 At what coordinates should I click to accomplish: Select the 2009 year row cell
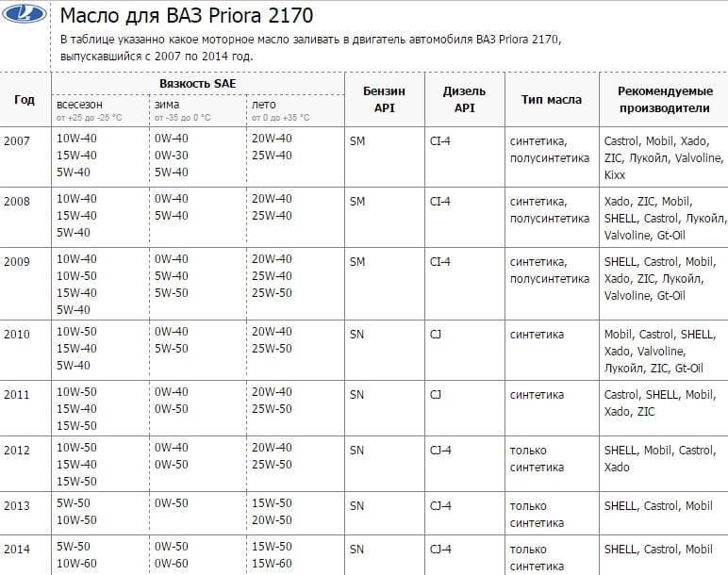click(17, 262)
